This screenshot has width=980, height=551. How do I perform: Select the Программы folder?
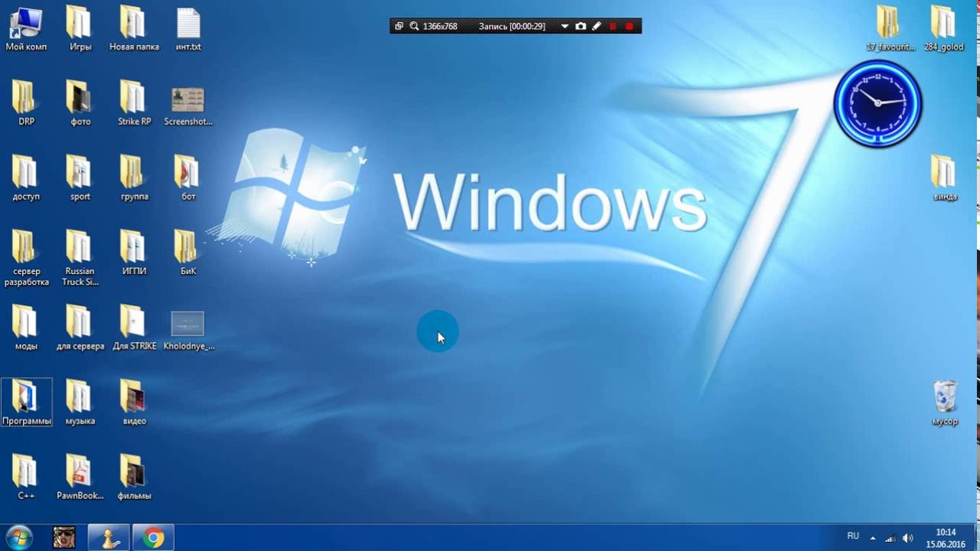(x=27, y=403)
